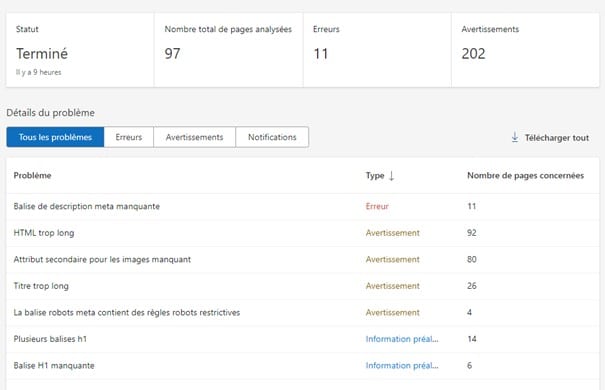Click the Télécharger tout link
The image size is (605, 390).
pos(557,138)
